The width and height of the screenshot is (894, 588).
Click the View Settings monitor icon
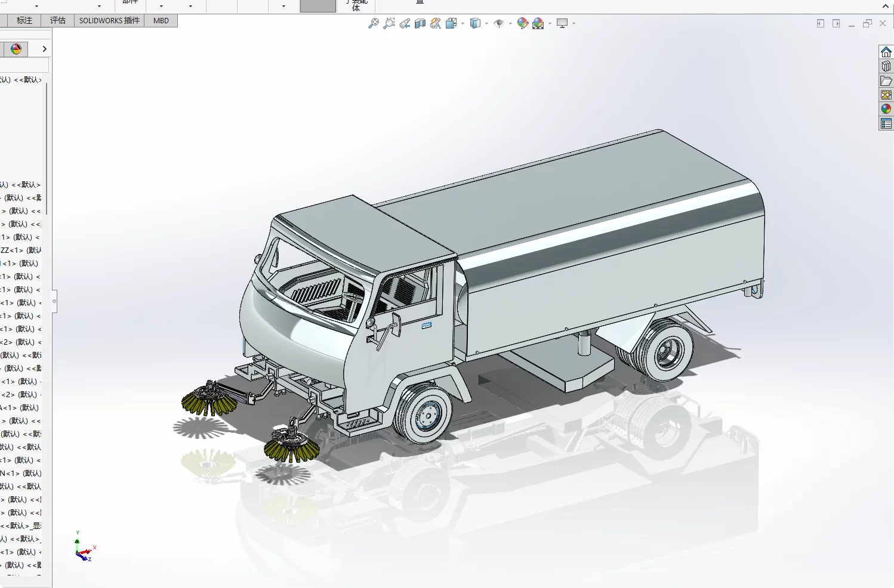coord(562,23)
